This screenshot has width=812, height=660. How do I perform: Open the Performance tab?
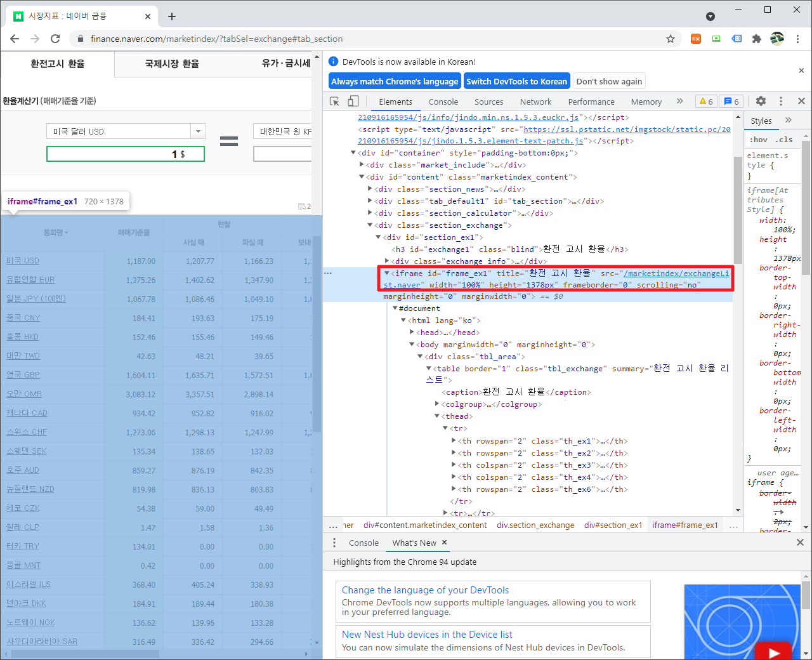tap(591, 102)
